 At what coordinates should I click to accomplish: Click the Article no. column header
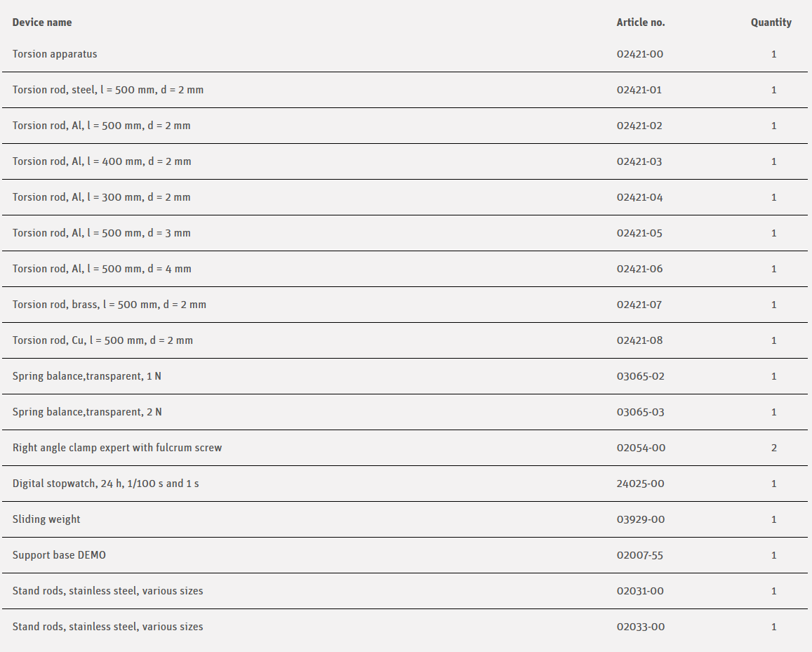[x=640, y=22]
